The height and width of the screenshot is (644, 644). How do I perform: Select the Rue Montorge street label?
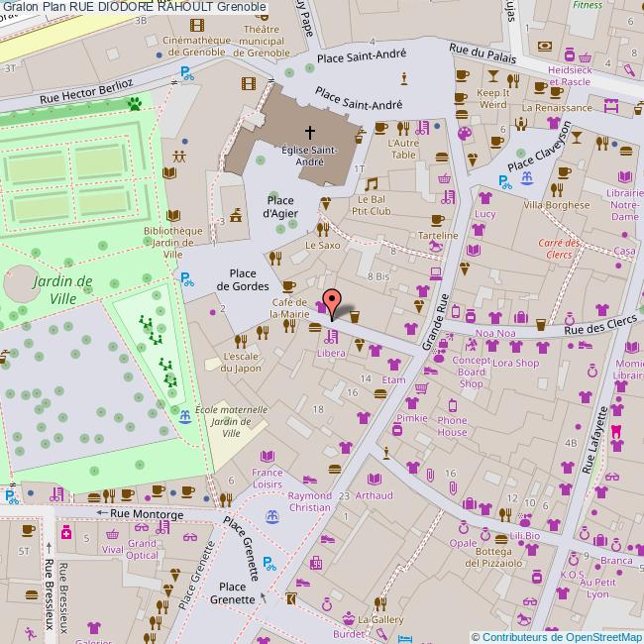click(x=146, y=513)
